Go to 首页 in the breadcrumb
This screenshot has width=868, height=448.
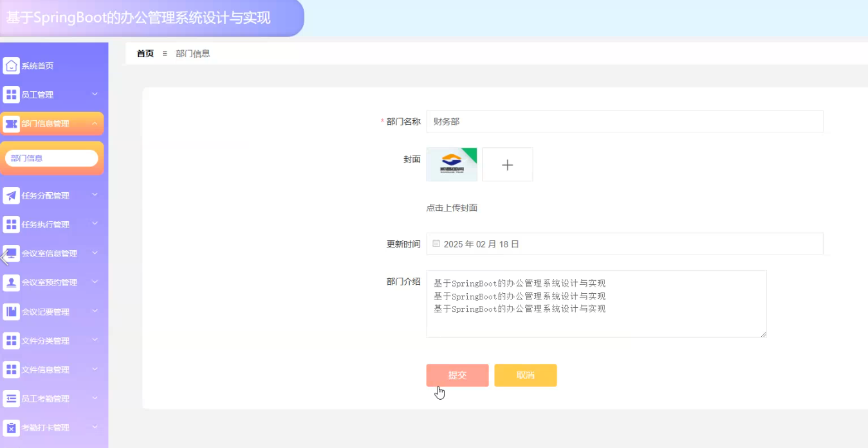click(145, 53)
